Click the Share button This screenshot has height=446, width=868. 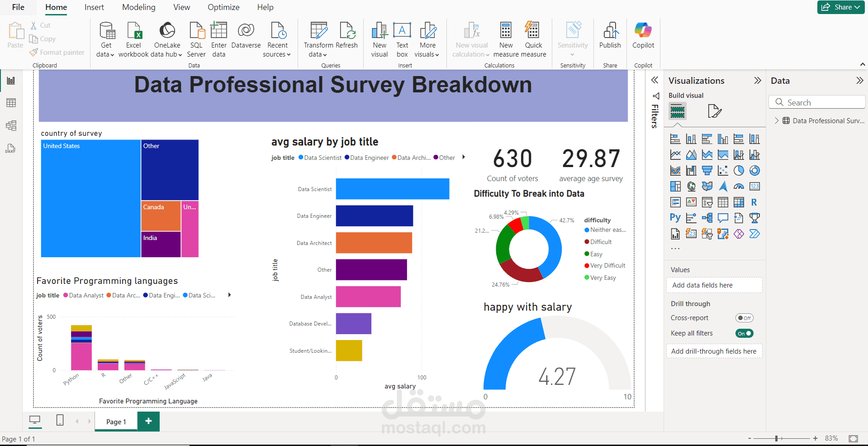[x=841, y=7]
